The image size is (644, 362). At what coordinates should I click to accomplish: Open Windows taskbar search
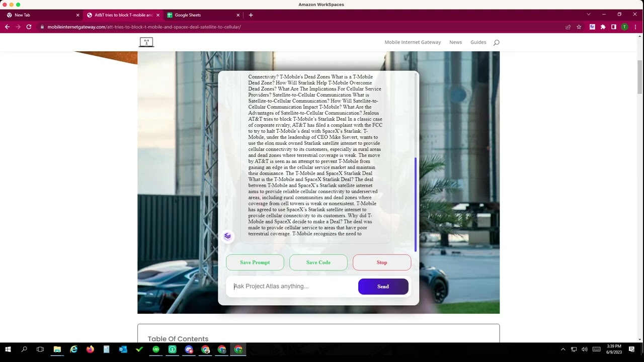(x=24, y=349)
